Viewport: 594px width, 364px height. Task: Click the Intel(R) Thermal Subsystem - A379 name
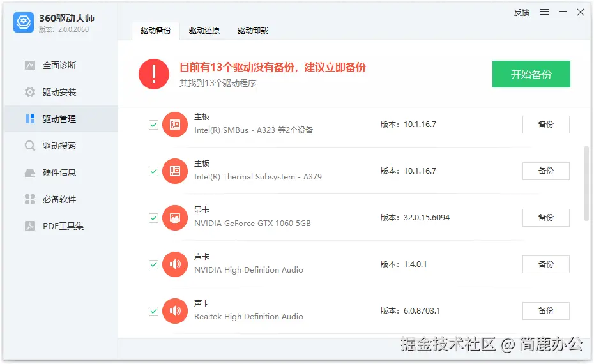[258, 177]
